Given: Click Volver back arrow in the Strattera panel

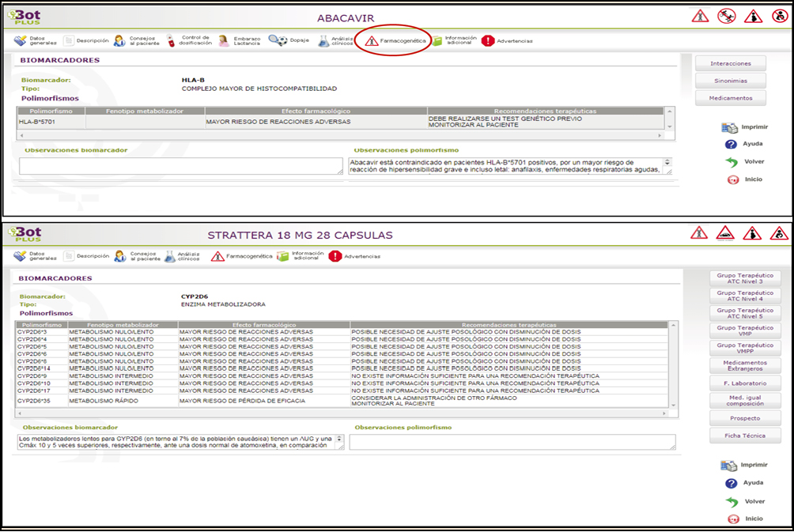Looking at the screenshot, I should click(x=732, y=501).
